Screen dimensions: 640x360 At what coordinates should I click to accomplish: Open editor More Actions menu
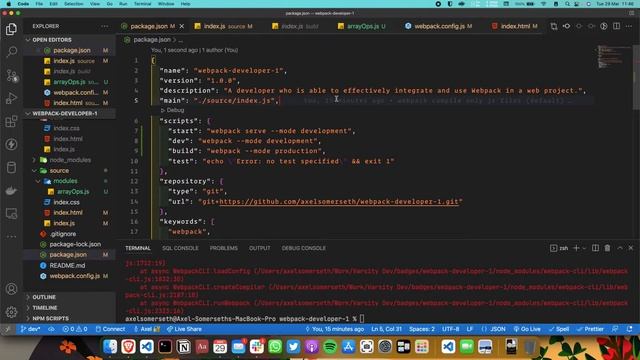[x=629, y=26]
